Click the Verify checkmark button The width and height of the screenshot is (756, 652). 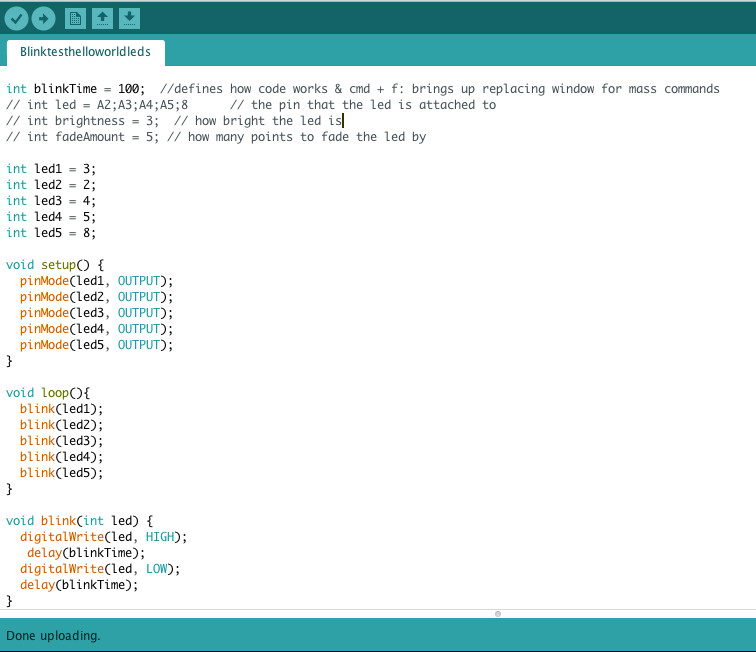pyautogui.click(x=16, y=19)
